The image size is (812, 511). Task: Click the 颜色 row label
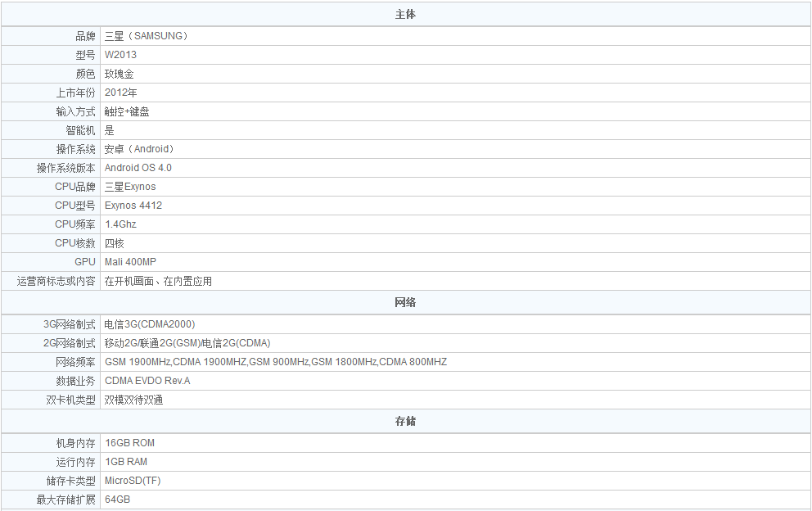[85, 74]
